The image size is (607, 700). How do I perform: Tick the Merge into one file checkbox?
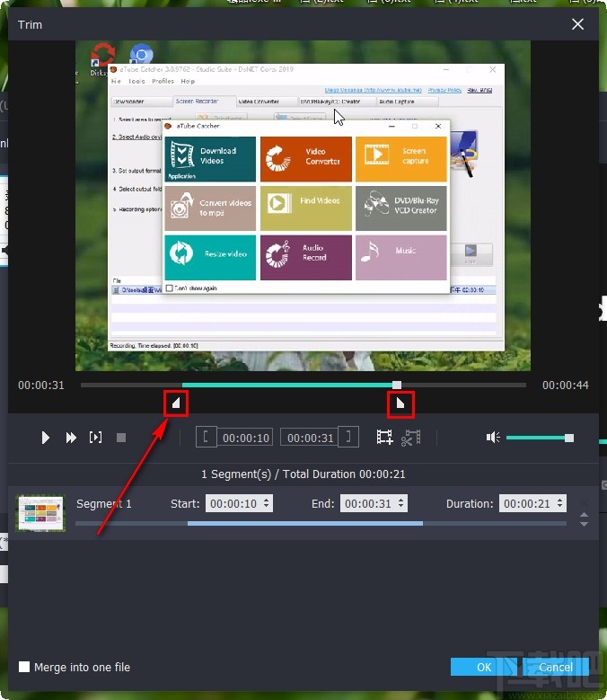(x=24, y=667)
